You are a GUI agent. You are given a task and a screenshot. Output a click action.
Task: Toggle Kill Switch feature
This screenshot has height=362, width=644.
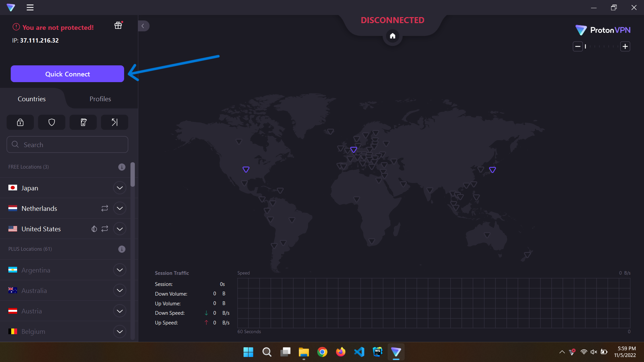pyautogui.click(x=83, y=122)
